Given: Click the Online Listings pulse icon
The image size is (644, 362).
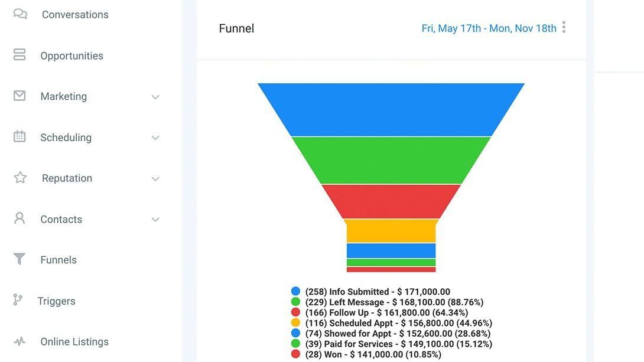Looking at the screenshot, I should click(19, 341).
